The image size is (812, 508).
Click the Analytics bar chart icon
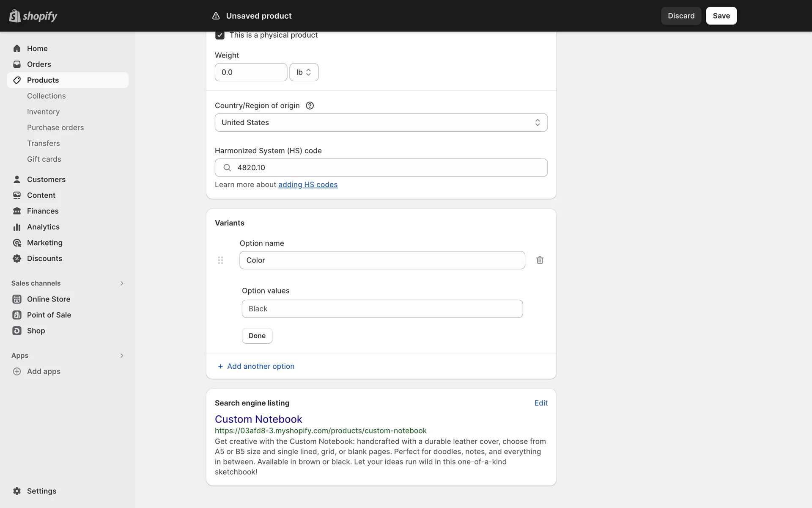click(17, 227)
